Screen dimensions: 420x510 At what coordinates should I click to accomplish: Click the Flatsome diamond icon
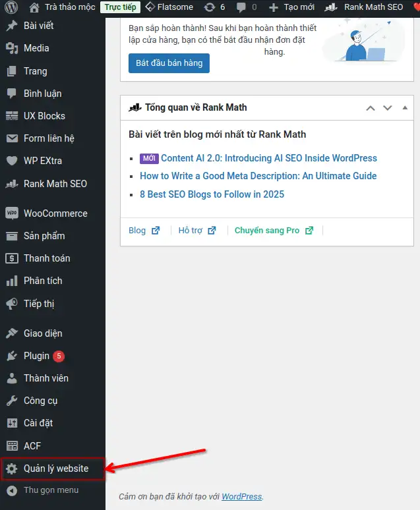pyautogui.click(x=150, y=7)
